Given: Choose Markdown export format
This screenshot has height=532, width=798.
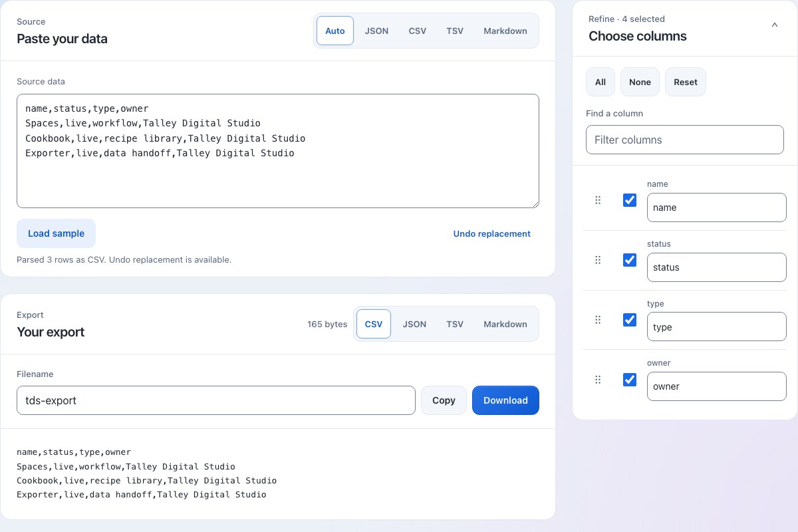Looking at the screenshot, I should click(505, 324).
